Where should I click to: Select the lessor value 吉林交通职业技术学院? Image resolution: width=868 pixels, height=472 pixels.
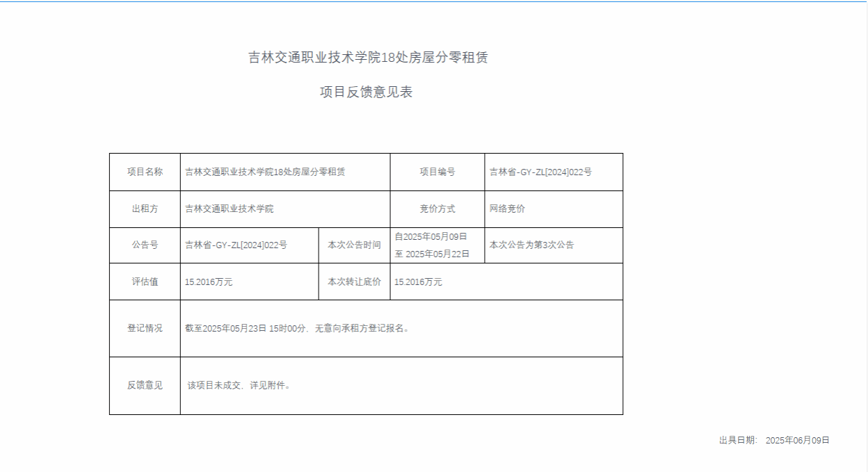230,209
